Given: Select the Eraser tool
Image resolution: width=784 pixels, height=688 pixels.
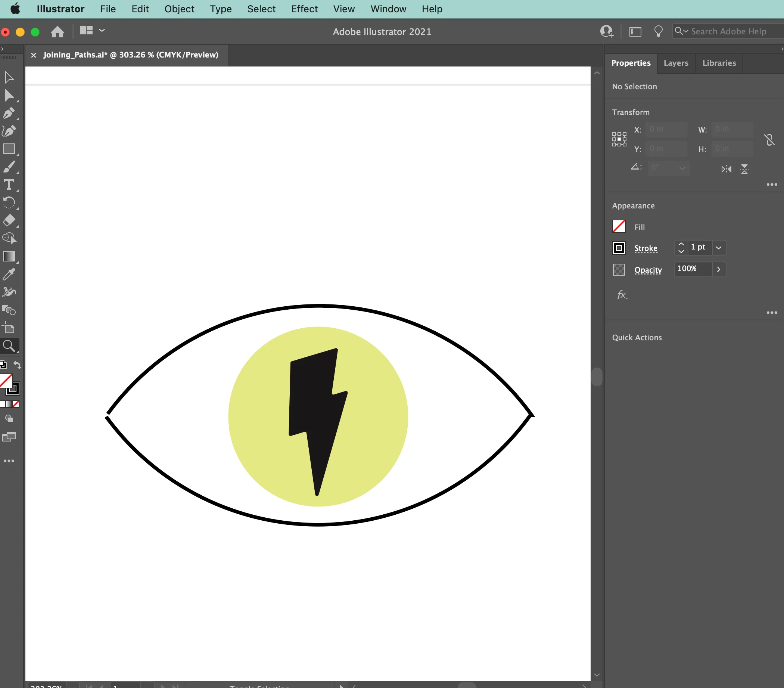Looking at the screenshot, I should (9, 221).
